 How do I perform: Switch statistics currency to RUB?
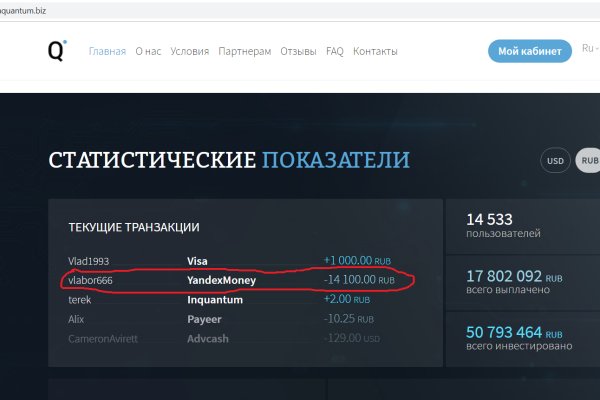589,160
